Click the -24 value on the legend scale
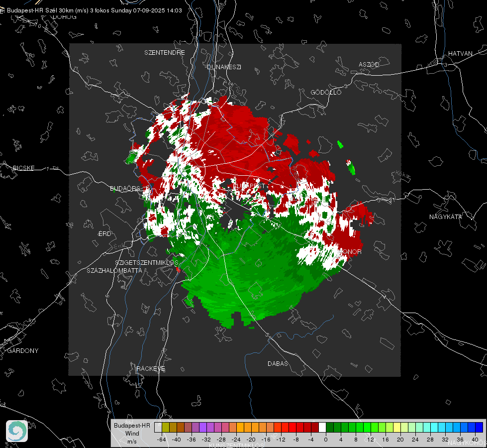 (236, 440)
